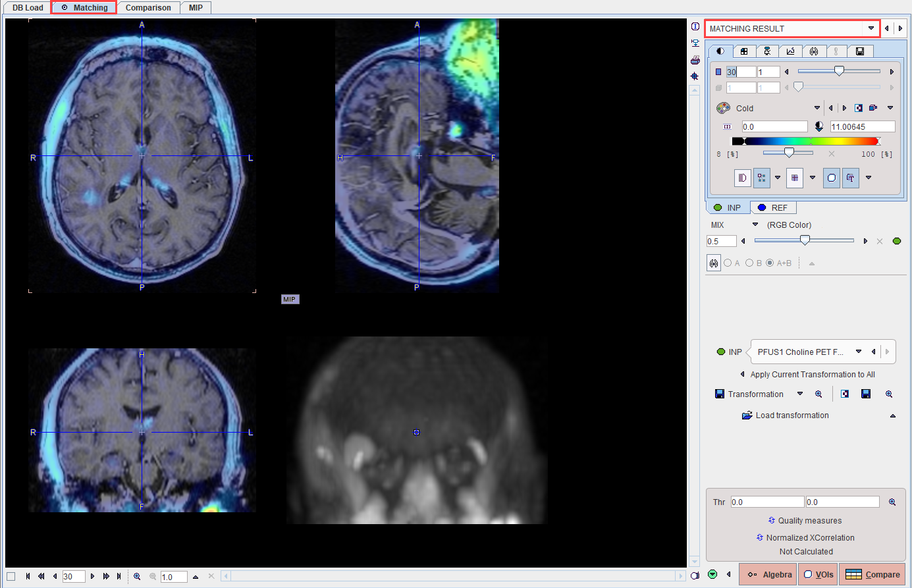This screenshot has height=588, width=912.
Task: Select the A radio button
Action: coord(728,263)
